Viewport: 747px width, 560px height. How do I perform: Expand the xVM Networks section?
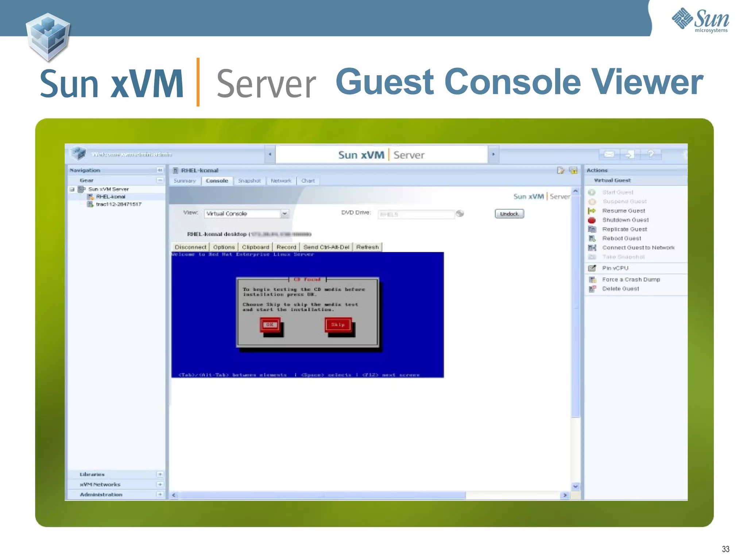160,485
